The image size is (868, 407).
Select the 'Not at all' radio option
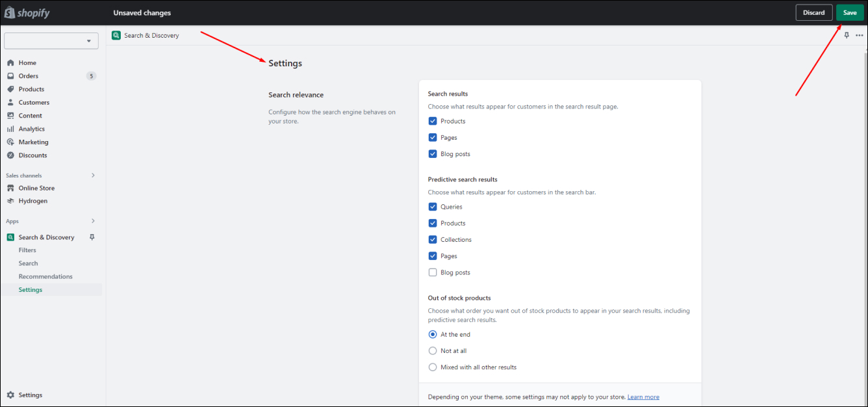tap(433, 351)
